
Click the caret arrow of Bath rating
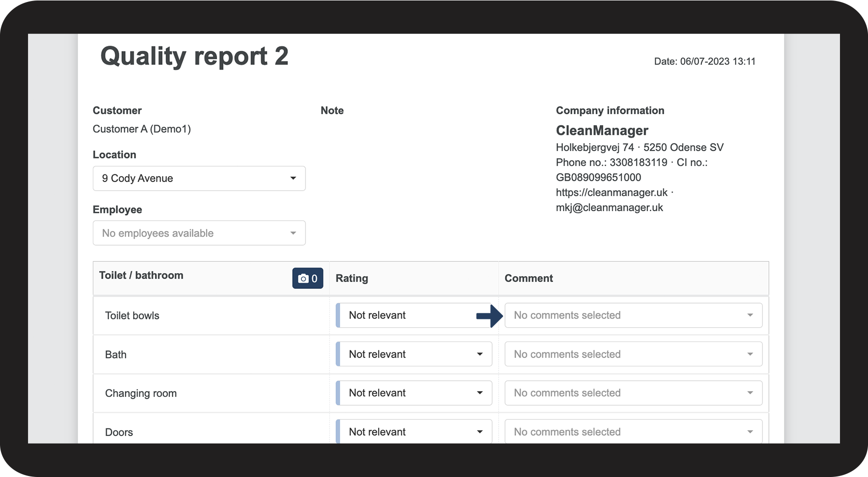[480, 354]
